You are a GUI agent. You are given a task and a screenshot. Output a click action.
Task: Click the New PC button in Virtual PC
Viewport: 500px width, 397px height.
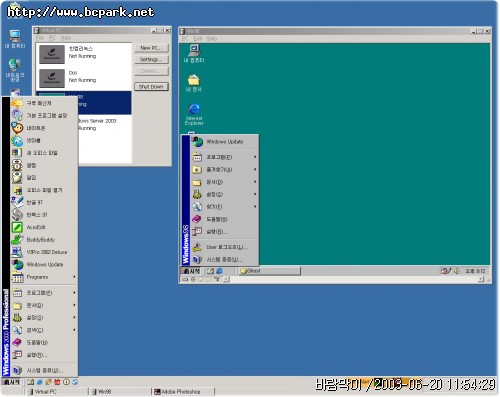pos(151,48)
